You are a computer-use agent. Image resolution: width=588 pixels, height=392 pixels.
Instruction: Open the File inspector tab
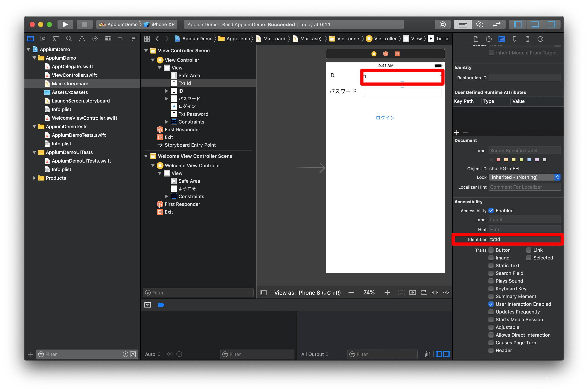click(x=476, y=39)
